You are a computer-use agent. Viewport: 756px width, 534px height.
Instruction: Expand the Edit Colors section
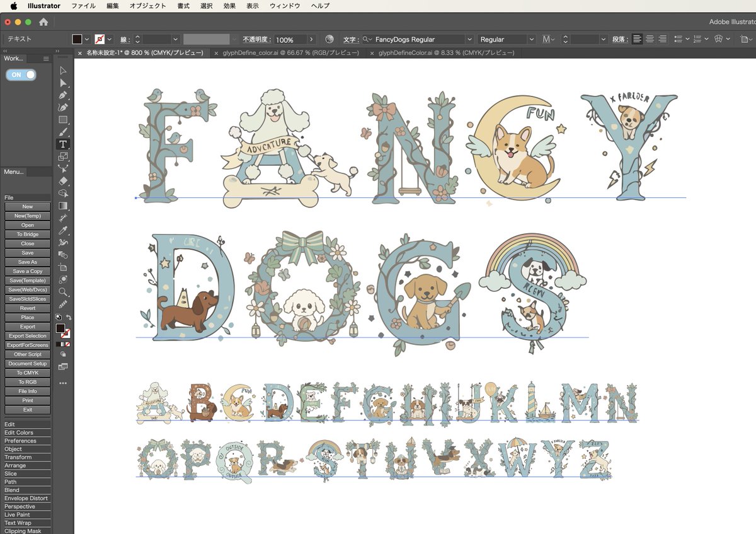click(19, 432)
